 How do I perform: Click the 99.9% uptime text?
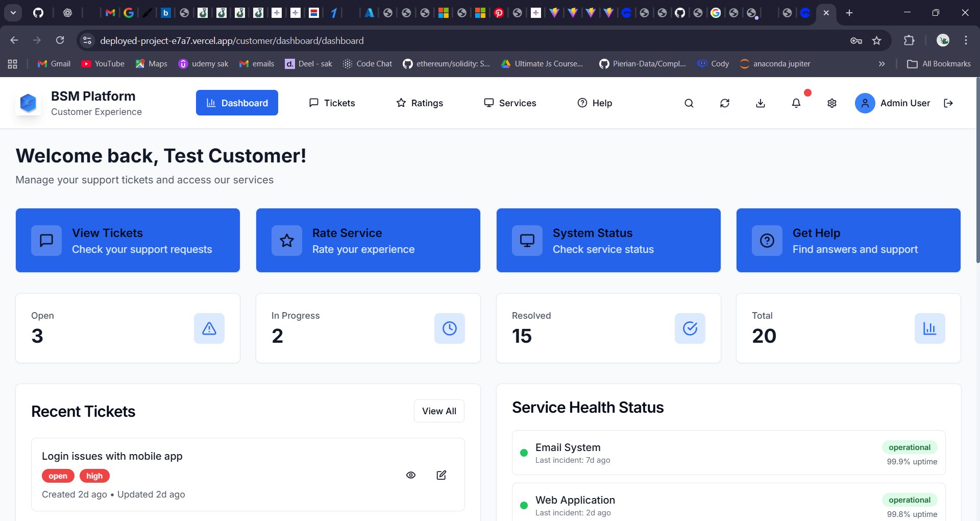tap(912, 462)
